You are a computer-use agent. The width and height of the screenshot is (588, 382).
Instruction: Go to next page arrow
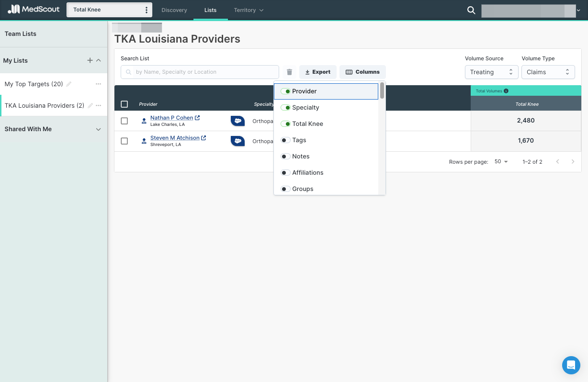click(x=573, y=162)
